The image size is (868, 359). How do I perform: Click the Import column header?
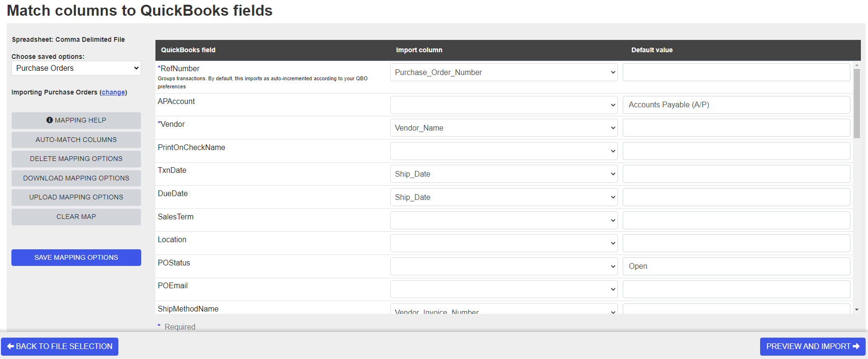point(419,50)
